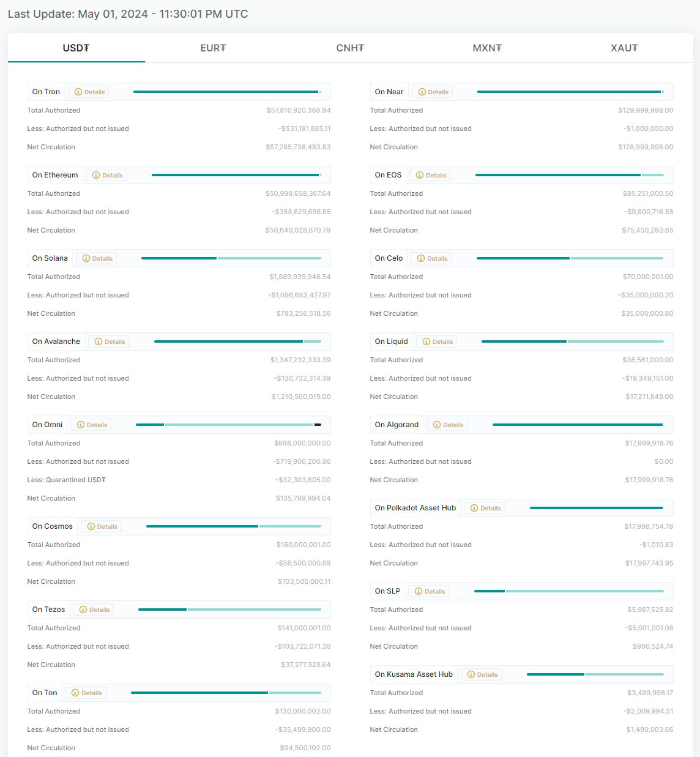Image resolution: width=700 pixels, height=757 pixels.
Task: Switch to the CNH₮ tab
Action: pos(350,48)
